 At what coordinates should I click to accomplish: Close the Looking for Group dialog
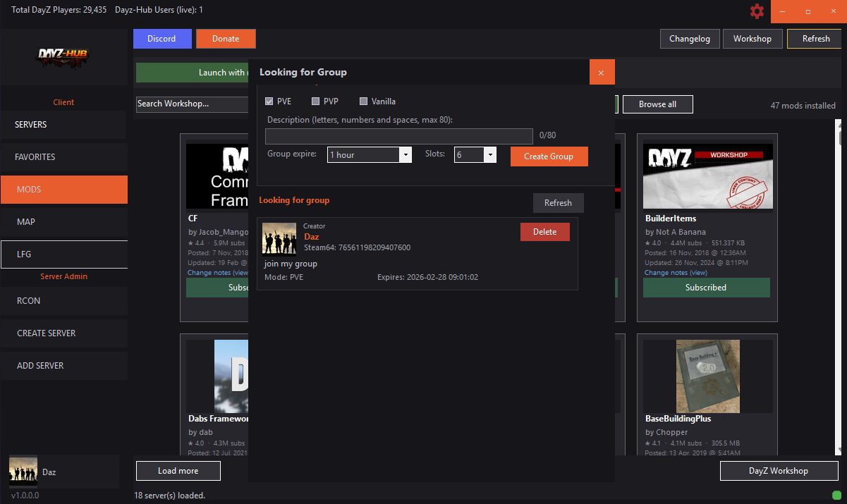click(x=602, y=73)
